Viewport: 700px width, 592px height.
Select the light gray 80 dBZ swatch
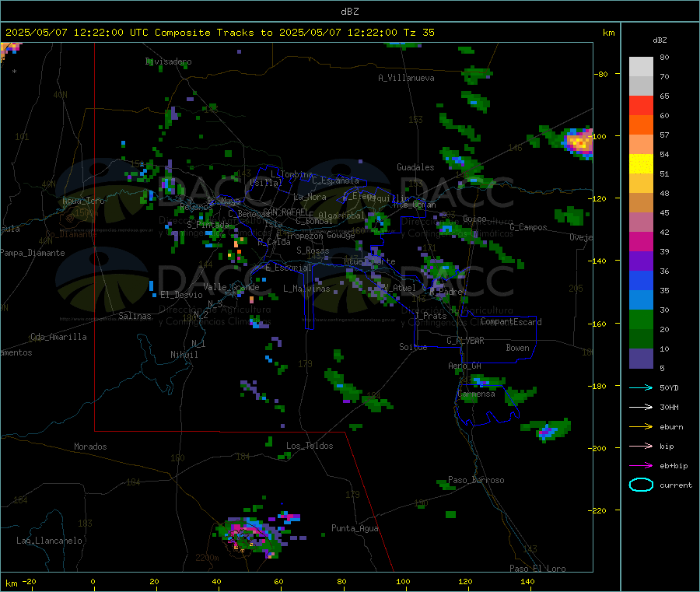coord(641,67)
